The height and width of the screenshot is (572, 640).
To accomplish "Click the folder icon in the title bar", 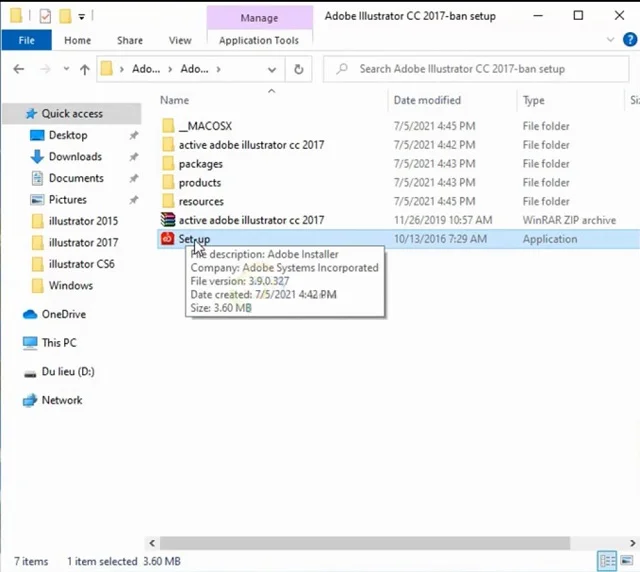I will [16, 16].
